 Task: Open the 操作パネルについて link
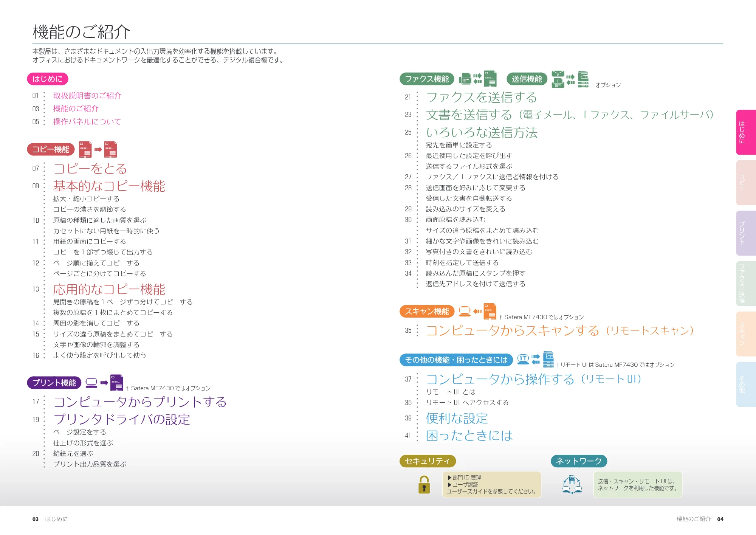click(87, 121)
